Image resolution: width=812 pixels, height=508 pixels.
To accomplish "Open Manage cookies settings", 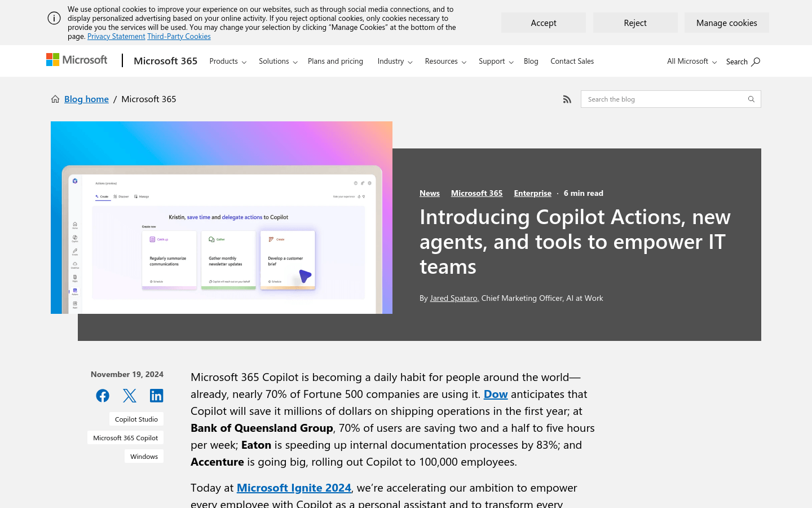I will tap(727, 23).
